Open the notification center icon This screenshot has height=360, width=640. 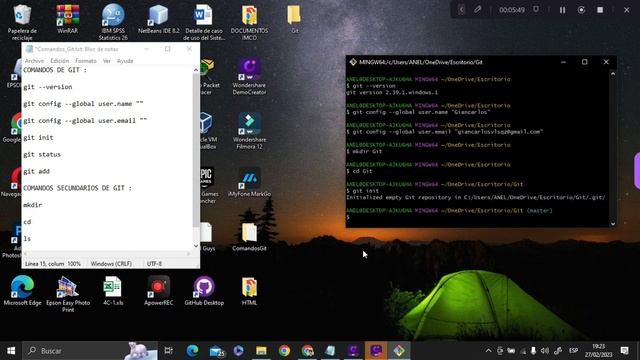624,351
